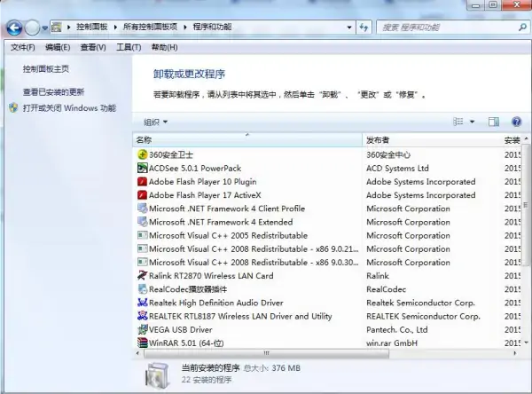Sort by 发布者 column header

(x=432, y=140)
